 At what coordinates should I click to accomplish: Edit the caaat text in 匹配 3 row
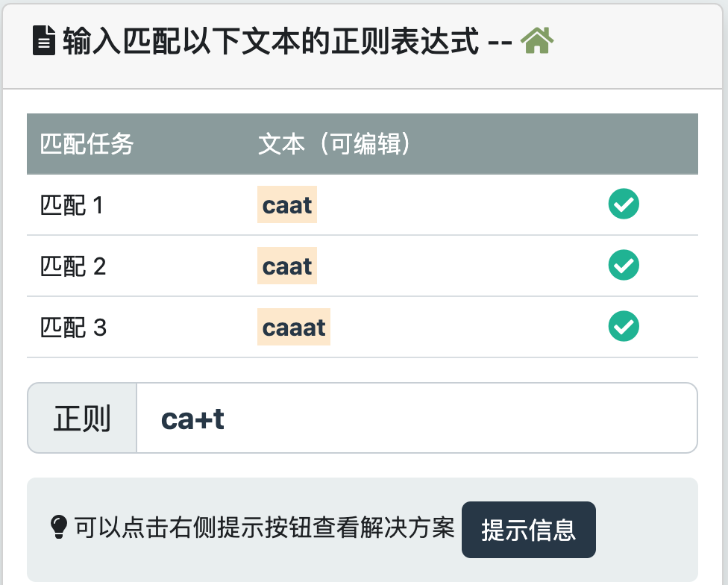(x=294, y=328)
